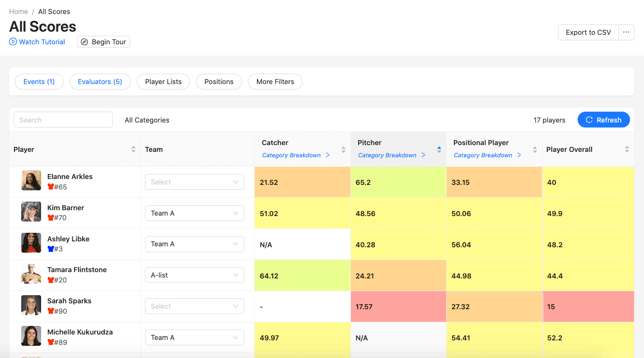Sort the table by the Player column

(133, 150)
